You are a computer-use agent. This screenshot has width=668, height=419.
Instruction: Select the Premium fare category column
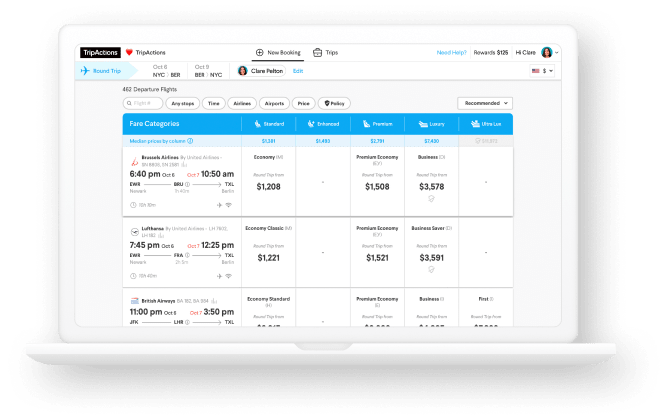(x=377, y=124)
